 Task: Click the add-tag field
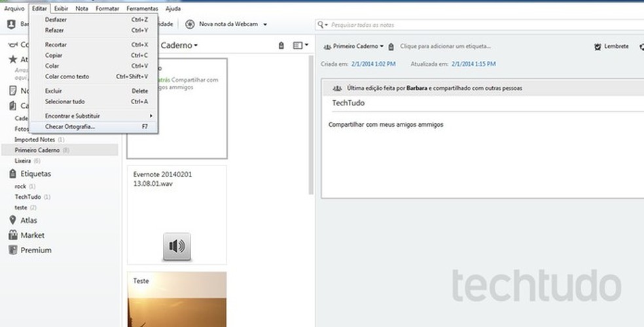pyautogui.click(x=445, y=46)
